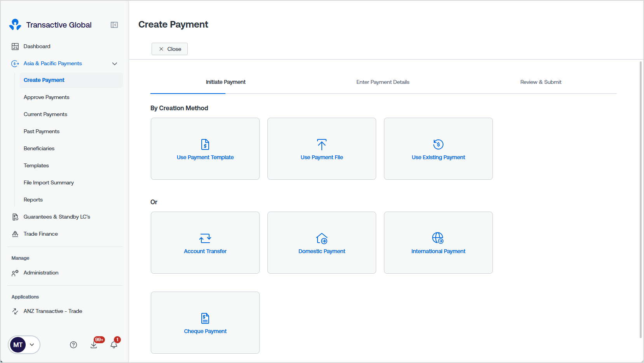Collapse the sidebar using the panel icon

pyautogui.click(x=114, y=25)
